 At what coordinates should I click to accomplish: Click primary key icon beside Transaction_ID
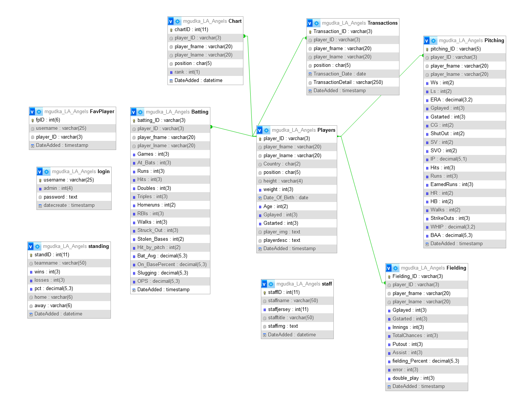(310, 32)
